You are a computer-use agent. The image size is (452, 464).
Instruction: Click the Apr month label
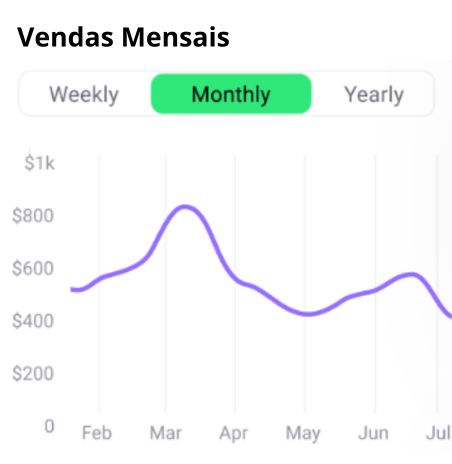click(x=233, y=434)
